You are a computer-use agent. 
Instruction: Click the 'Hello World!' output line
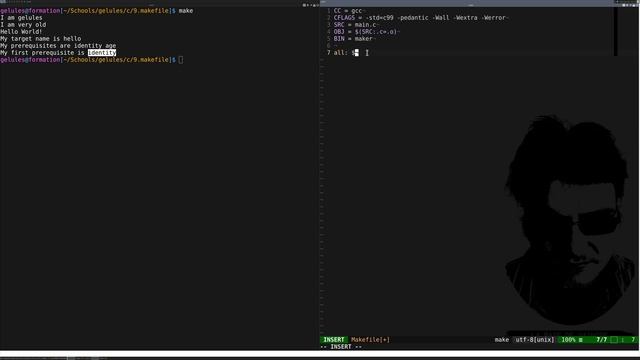[x=21, y=31]
